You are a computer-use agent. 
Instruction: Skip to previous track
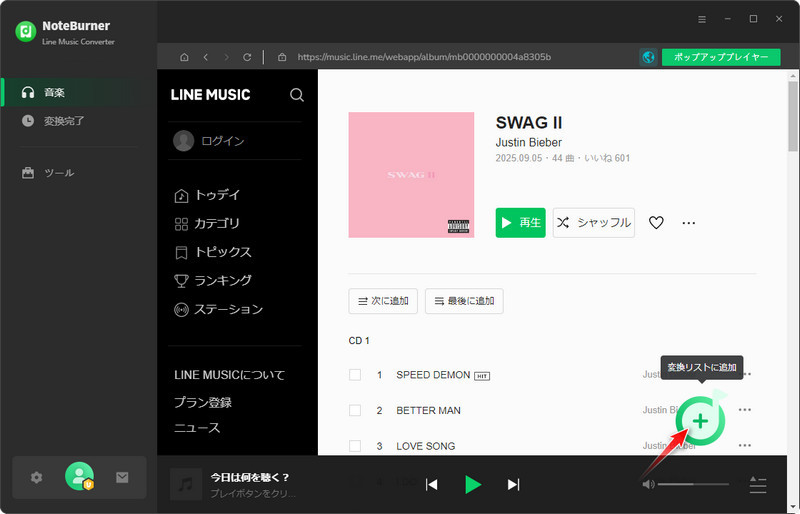click(432, 484)
